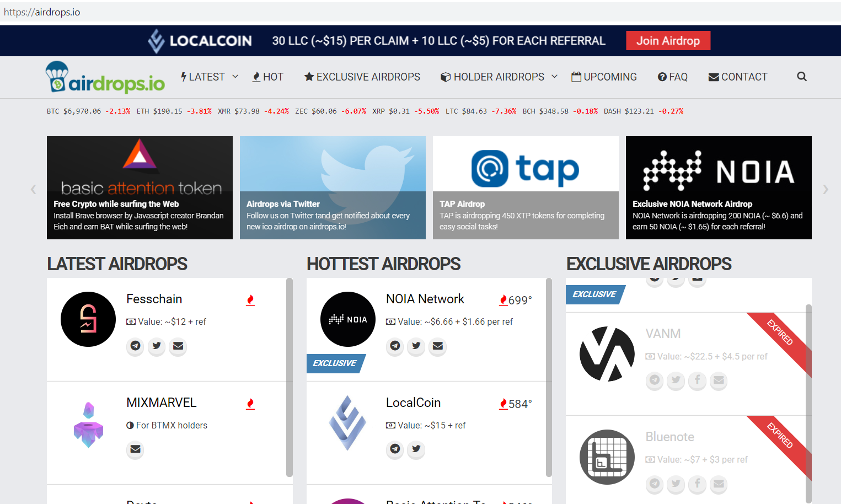The image size is (841, 504).
Task: Click the MIXMARVEL hot flame icon
Action: coord(250,404)
